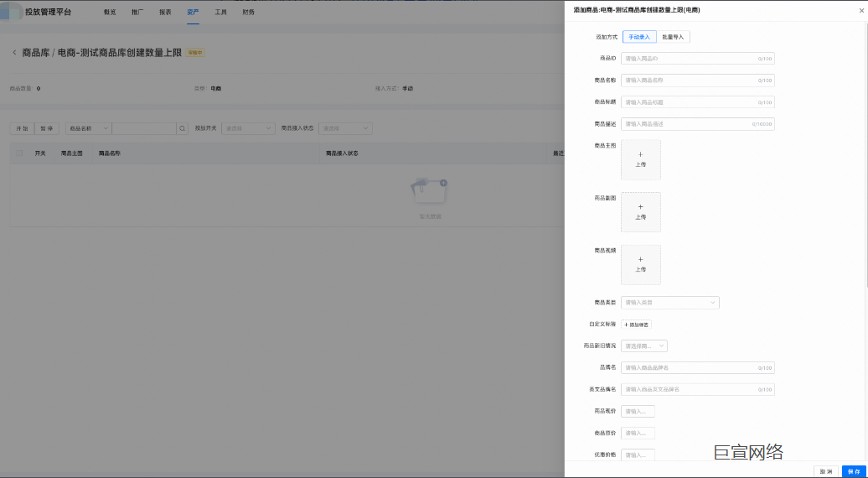Open the 推广 tab in top navigation

pyautogui.click(x=137, y=13)
